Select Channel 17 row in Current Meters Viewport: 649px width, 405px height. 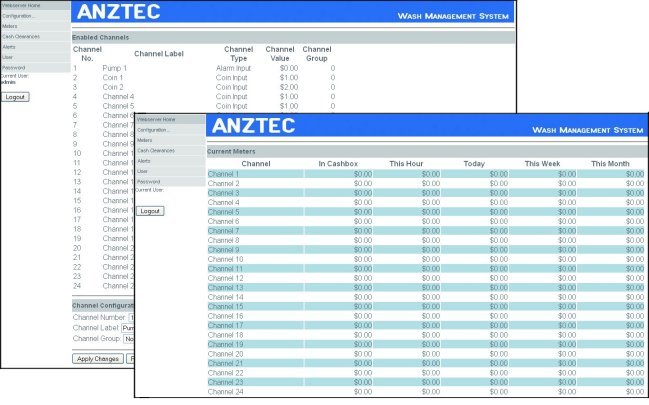tap(426, 325)
